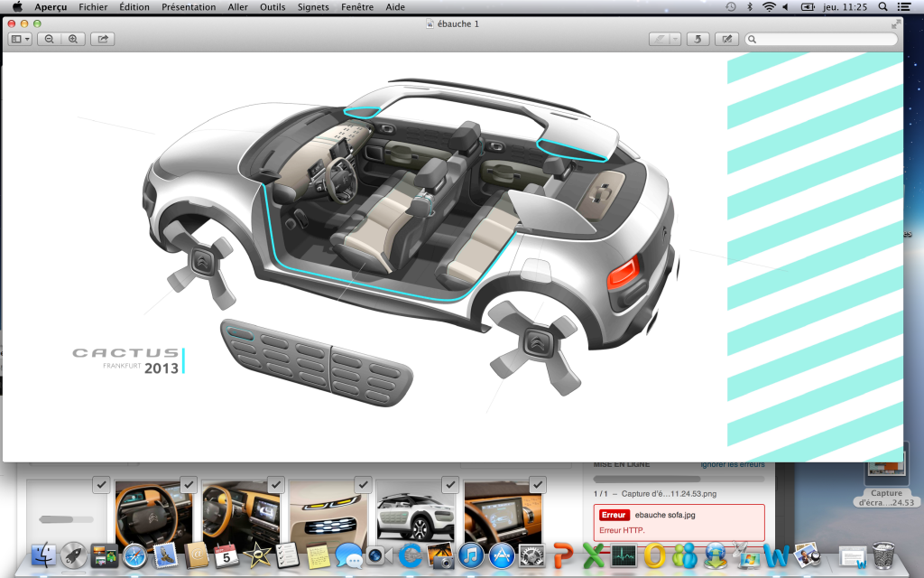924x578 pixels.
Task: Click the zoom out magnifier button
Action: [x=49, y=39]
